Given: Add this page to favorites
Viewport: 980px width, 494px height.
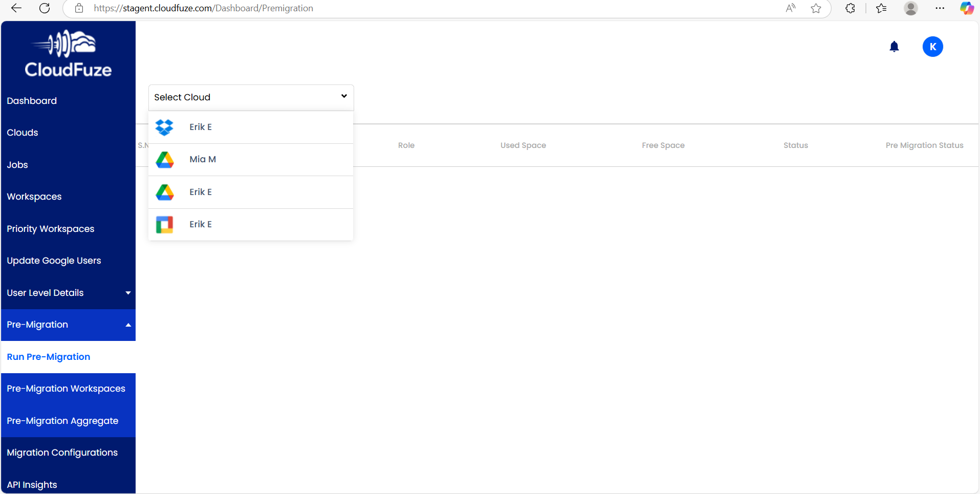Looking at the screenshot, I should click(816, 8).
